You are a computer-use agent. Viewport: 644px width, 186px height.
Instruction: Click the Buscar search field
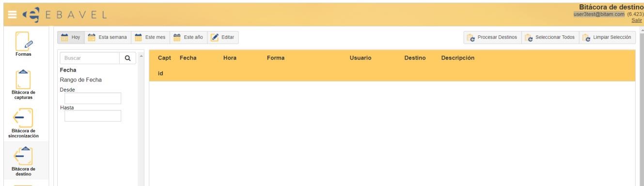coord(90,58)
